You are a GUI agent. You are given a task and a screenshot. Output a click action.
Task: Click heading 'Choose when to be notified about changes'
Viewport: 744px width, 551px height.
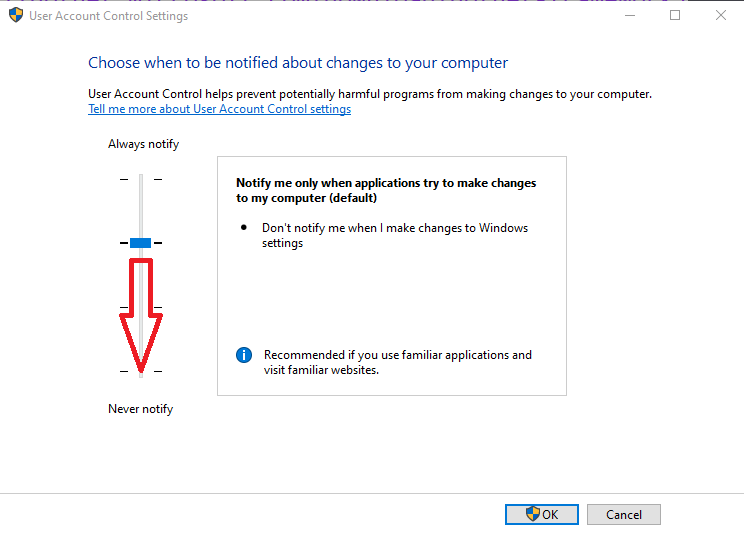coord(298,63)
